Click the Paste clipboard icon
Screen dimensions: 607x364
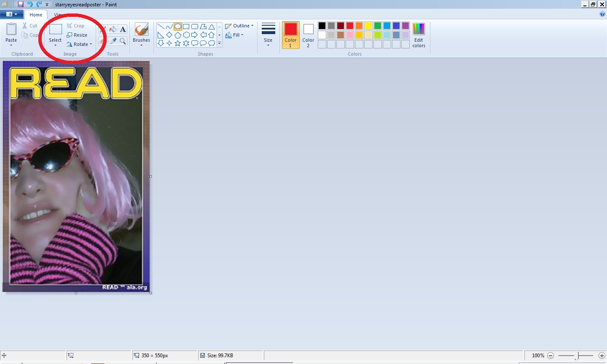pyautogui.click(x=11, y=29)
